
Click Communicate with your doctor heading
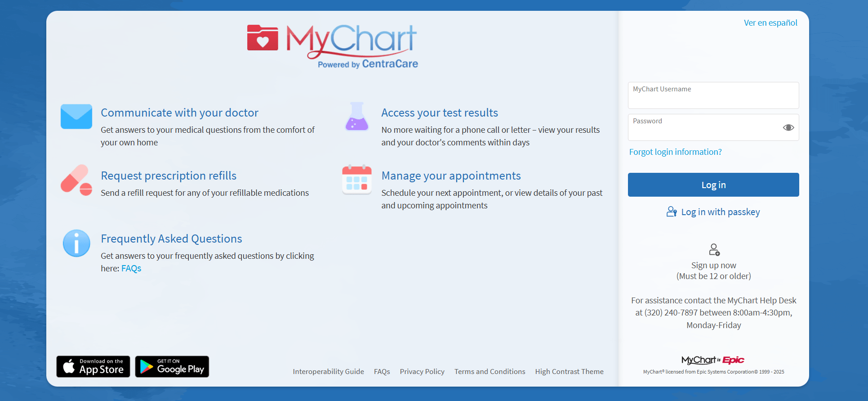point(180,113)
